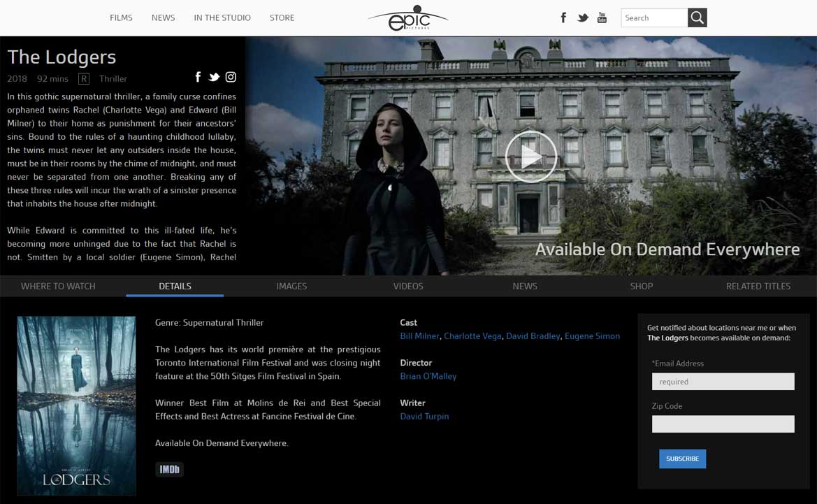This screenshot has height=504, width=817.
Task: Open the header Facebook icon
Action: (563, 17)
